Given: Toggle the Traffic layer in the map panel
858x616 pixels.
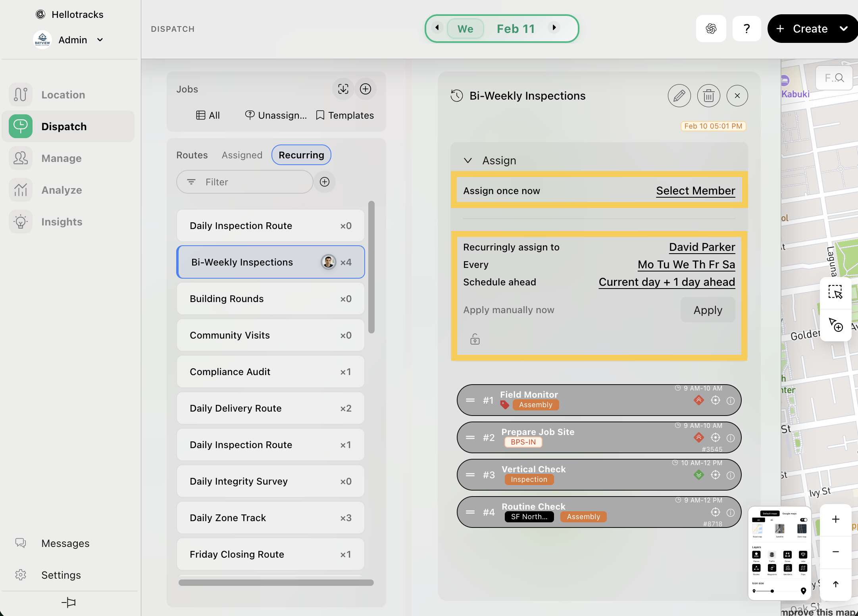Looking at the screenshot, I should [x=771, y=555].
